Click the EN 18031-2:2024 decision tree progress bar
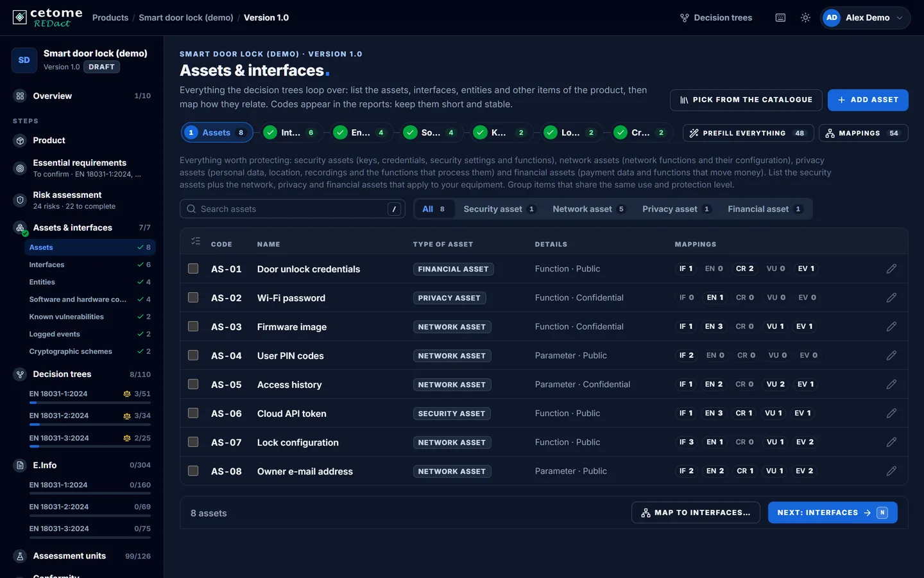924x578 pixels. (90, 425)
